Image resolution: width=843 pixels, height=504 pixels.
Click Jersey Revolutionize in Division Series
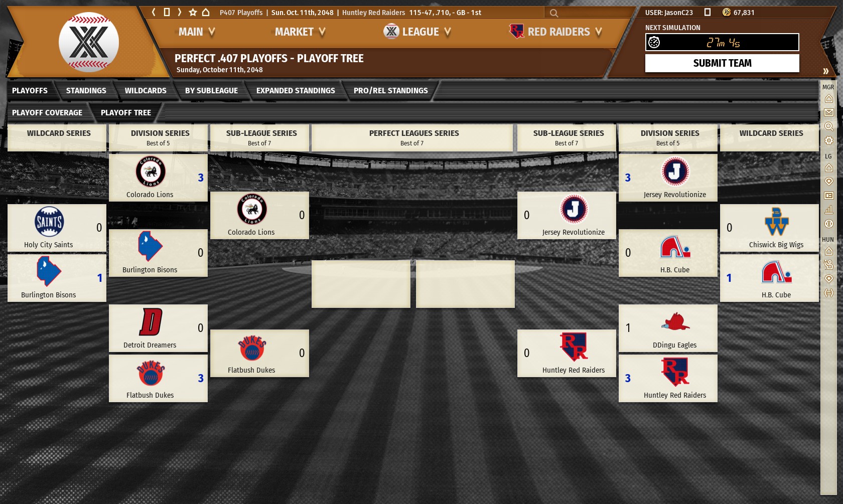[668, 178]
